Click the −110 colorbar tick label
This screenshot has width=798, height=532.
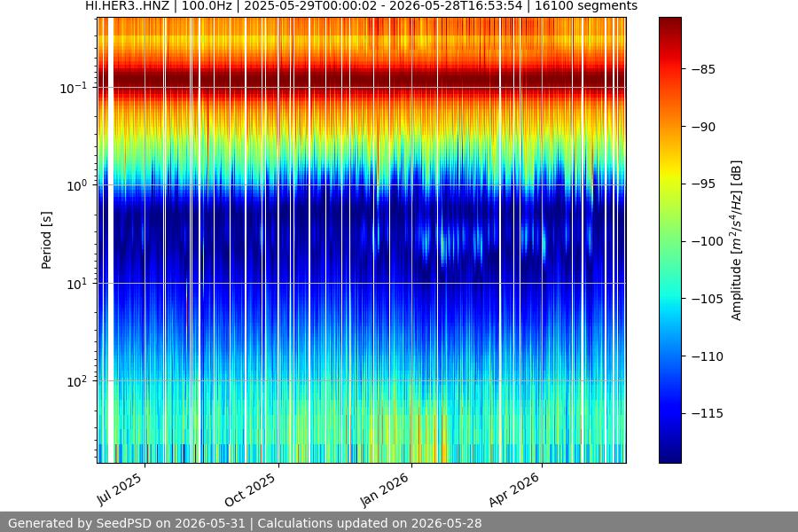(x=708, y=356)
